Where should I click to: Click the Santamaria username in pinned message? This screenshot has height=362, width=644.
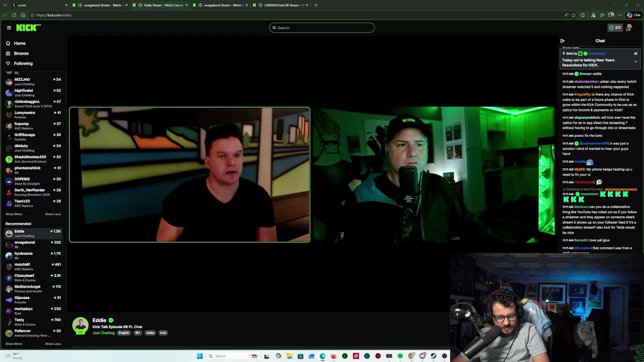tap(597, 53)
